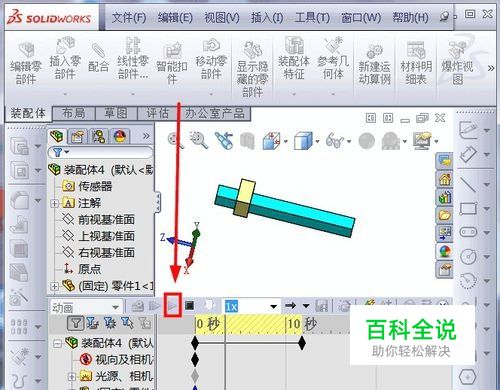
Task: Open the 文件(F) menu
Action: [129, 17]
